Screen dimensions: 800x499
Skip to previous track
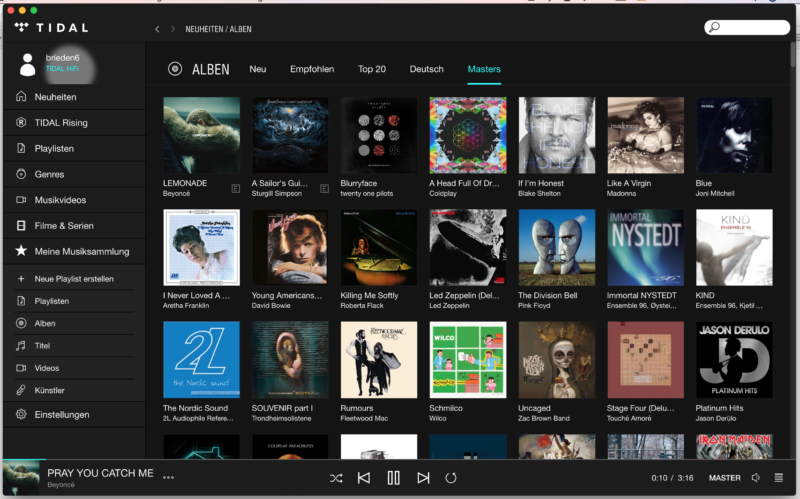pyautogui.click(x=364, y=478)
